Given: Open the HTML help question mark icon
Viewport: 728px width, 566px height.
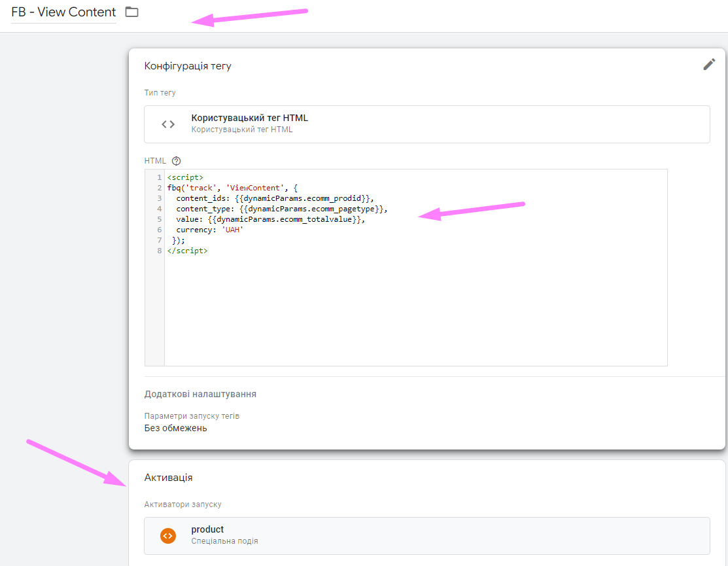Looking at the screenshot, I should point(176,161).
